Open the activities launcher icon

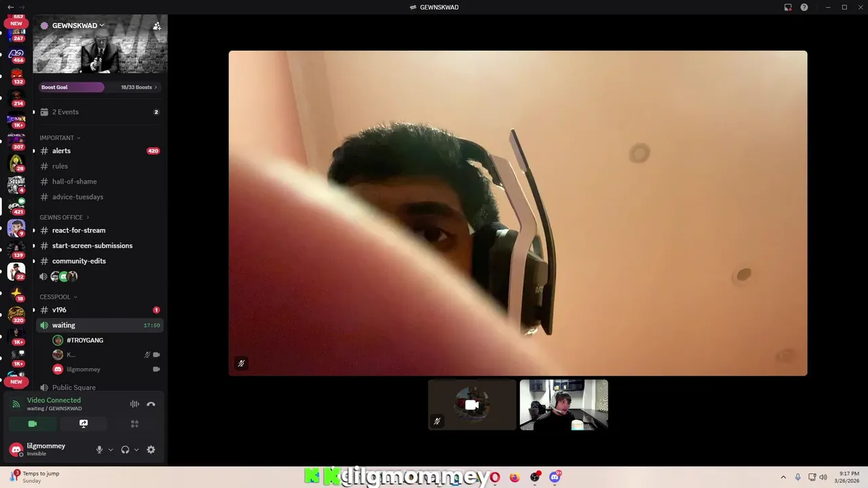pos(134,424)
